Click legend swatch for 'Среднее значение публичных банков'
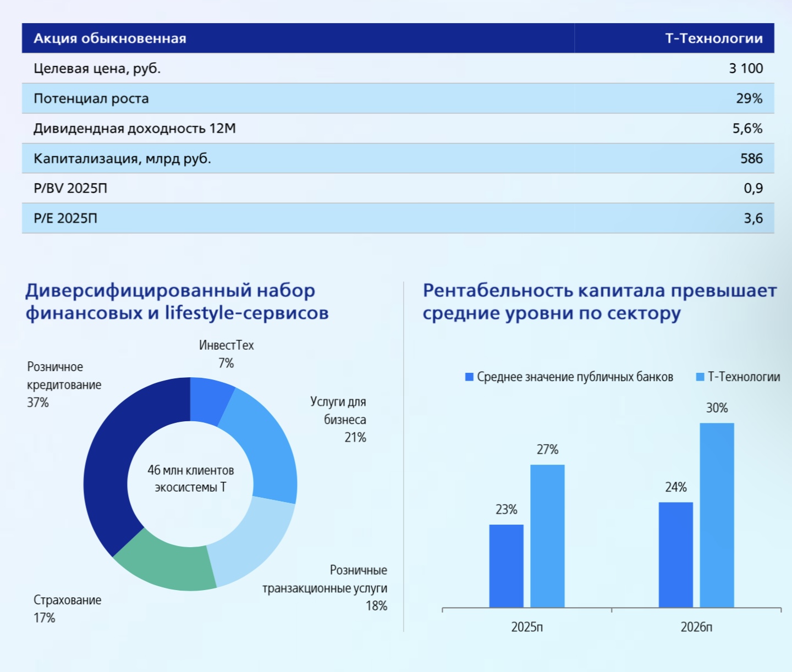Screen dimensions: 792x672 tap(469, 377)
